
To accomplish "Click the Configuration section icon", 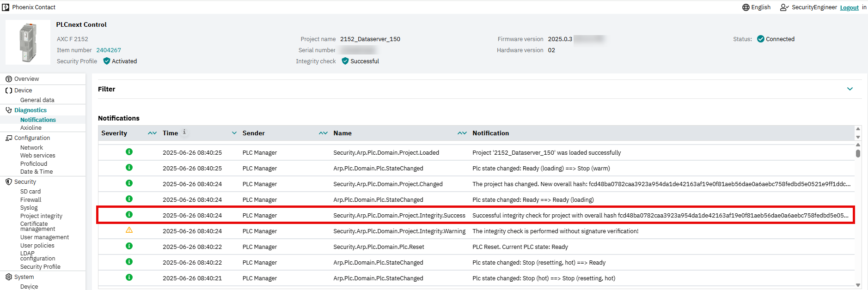I will 8,138.
